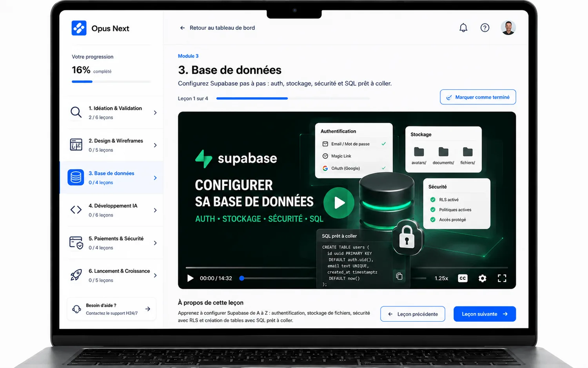Toggle the Politiques actives check
The image size is (588, 368).
click(433, 210)
